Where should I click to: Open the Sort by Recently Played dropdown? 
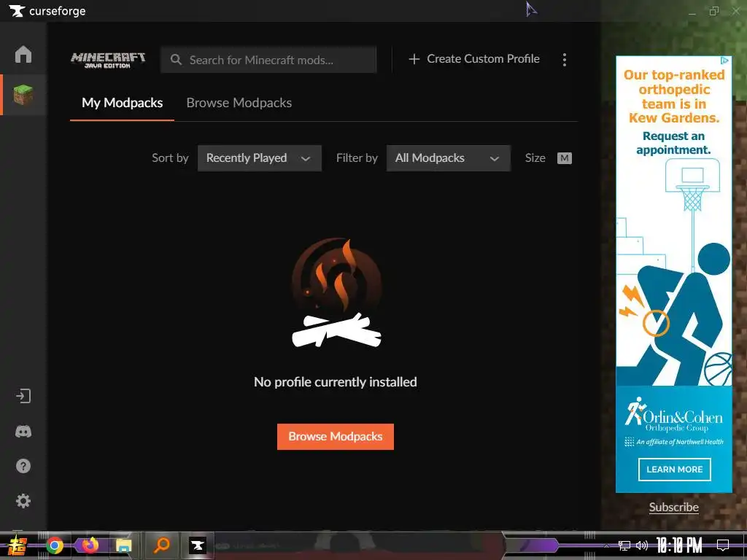point(259,158)
